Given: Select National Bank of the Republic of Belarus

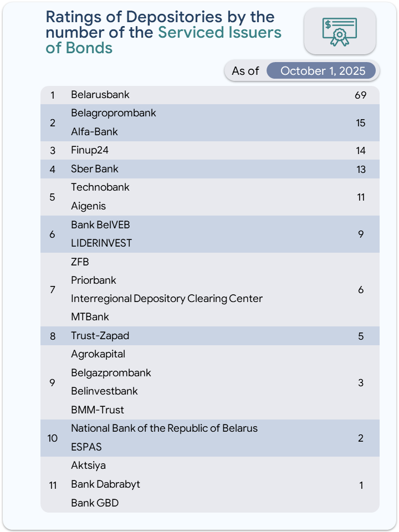Looking at the screenshot, I should pos(164,428).
